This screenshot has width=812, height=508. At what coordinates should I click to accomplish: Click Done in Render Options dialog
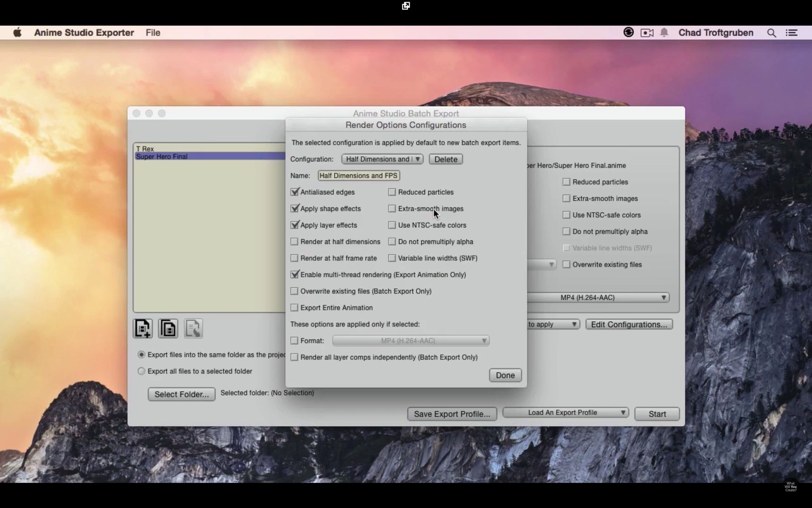(x=505, y=375)
